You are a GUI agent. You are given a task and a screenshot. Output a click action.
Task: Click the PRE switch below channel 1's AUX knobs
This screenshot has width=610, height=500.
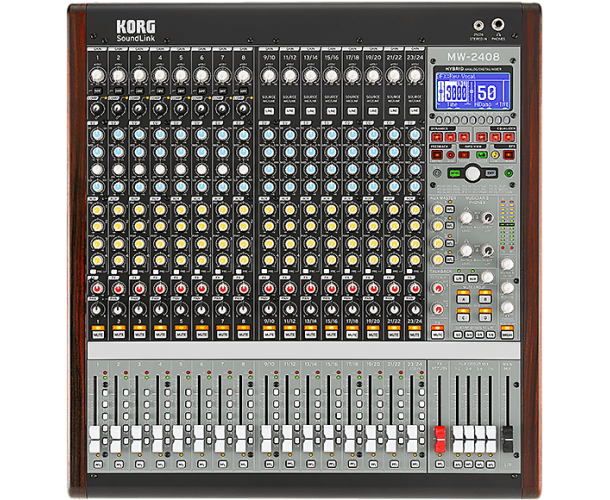(93, 271)
